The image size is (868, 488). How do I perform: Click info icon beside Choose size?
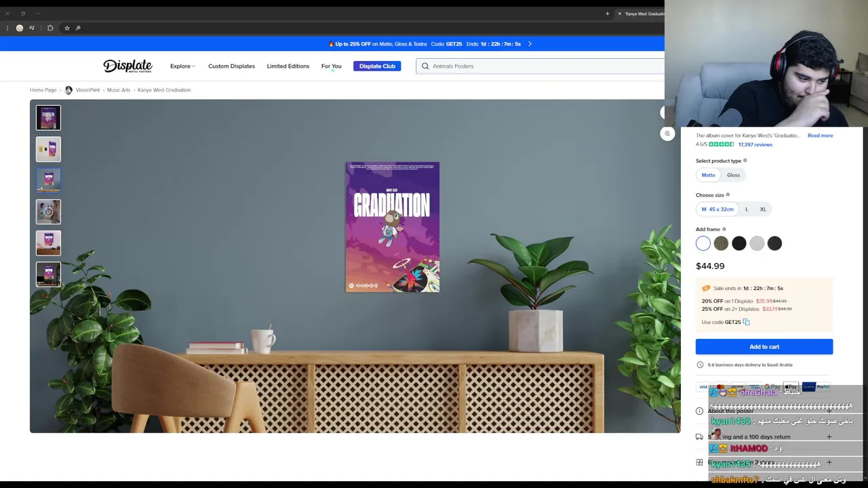point(728,195)
